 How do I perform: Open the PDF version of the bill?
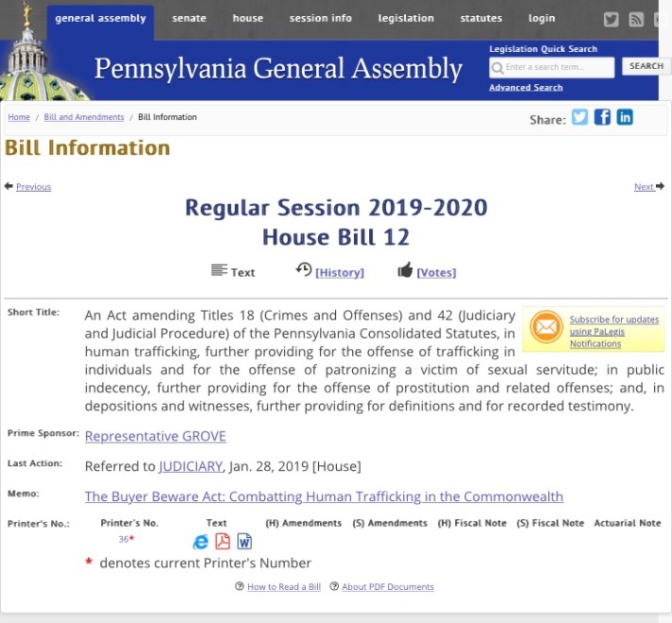(x=223, y=541)
